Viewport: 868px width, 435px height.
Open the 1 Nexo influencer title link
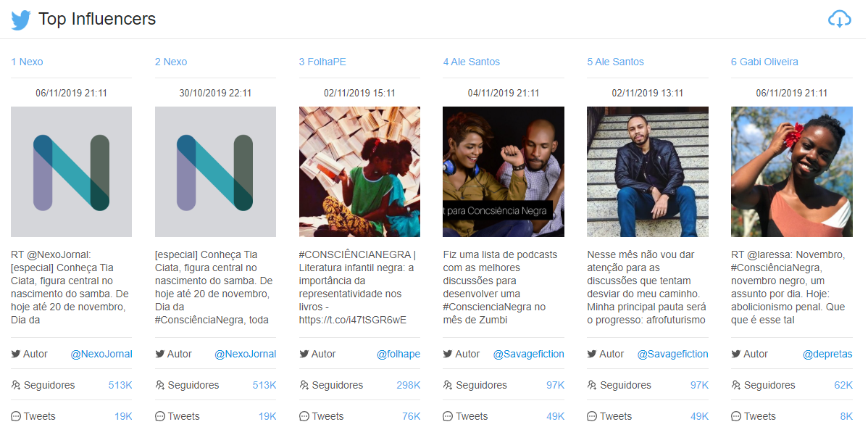[27, 62]
